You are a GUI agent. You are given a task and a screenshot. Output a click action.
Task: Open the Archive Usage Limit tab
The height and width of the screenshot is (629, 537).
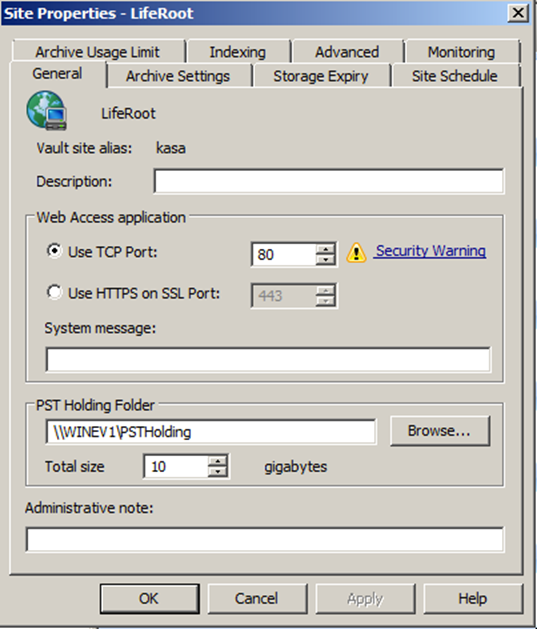pos(98,52)
